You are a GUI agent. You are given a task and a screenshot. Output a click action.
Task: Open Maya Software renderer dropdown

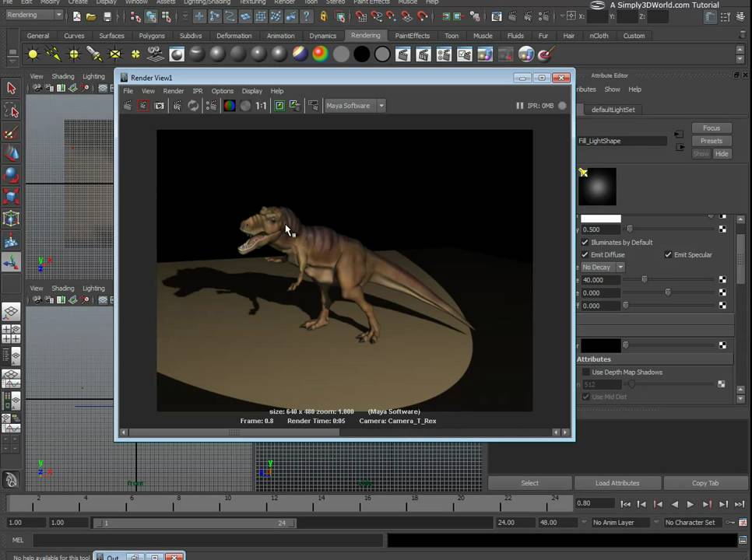[355, 106]
